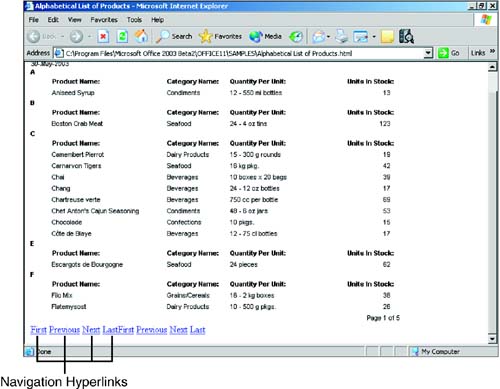The height and width of the screenshot is (389, 500).
Task: Click the final 'Last' navigation hyperlink
Action: [x=198, y=330]
